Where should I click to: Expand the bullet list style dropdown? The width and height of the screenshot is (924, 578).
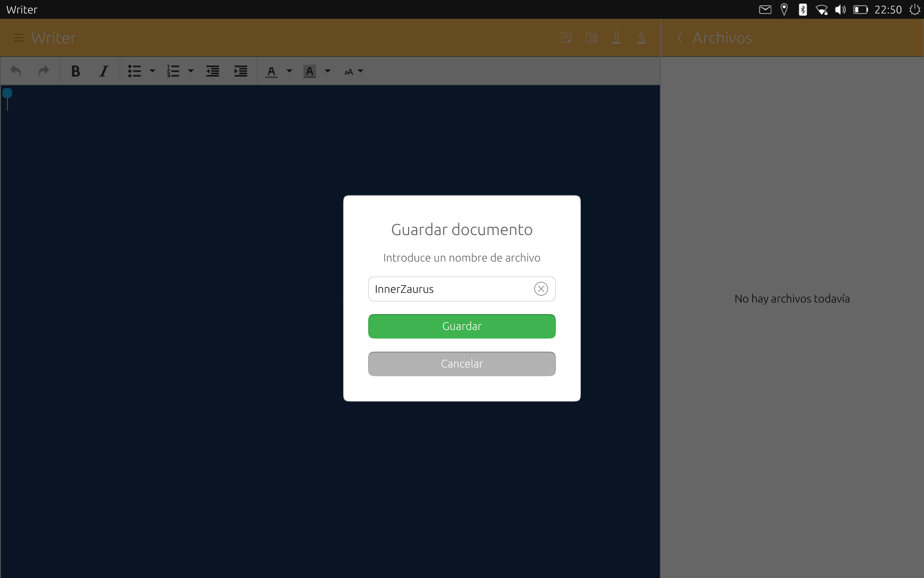153,71
